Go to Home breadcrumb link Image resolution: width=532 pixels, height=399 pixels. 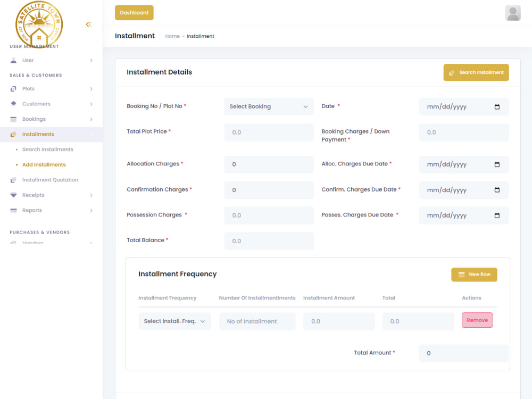172,36
